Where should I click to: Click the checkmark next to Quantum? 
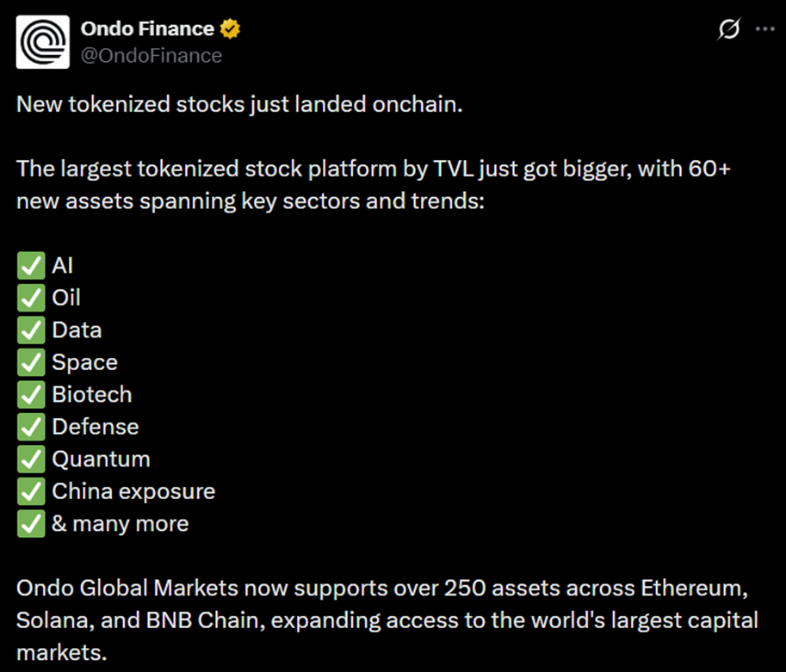[x=31, y=459]
